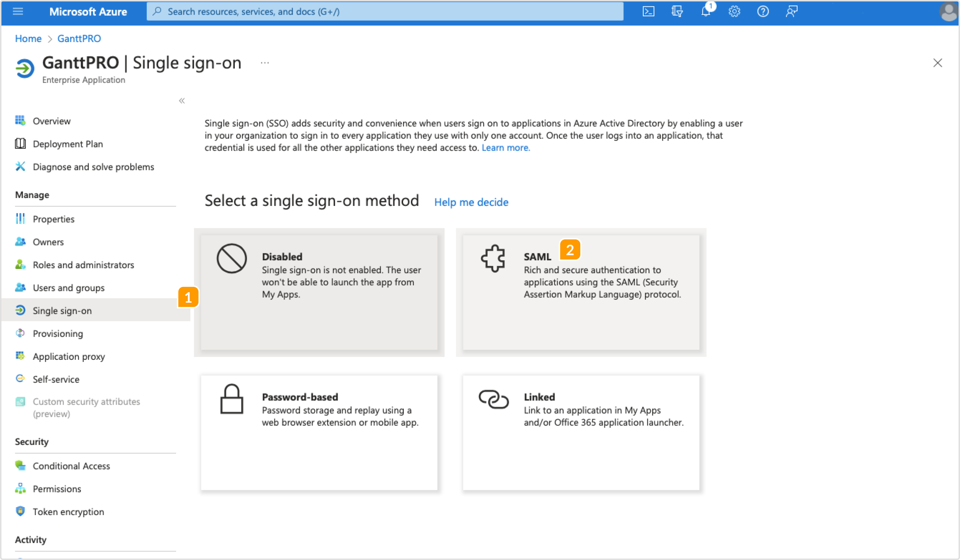Open the Help question mark icon
The height and width of the screenshot is (560, 960).
tap(763, 12)
